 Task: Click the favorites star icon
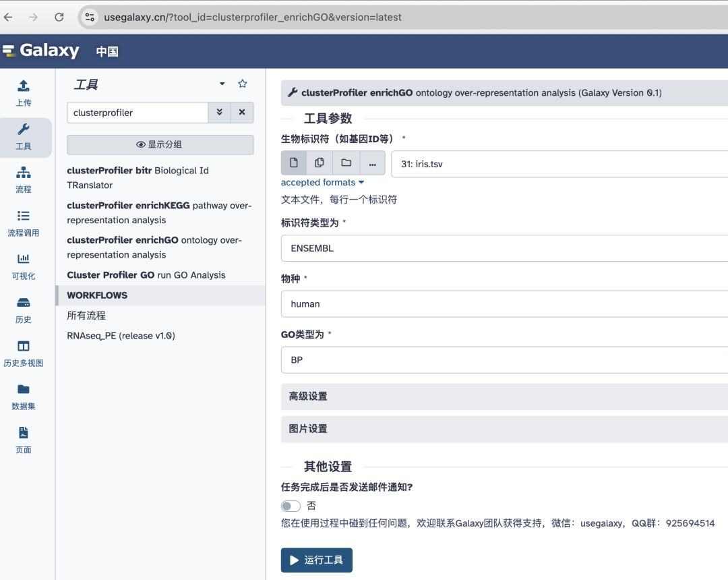pos(243,84)
